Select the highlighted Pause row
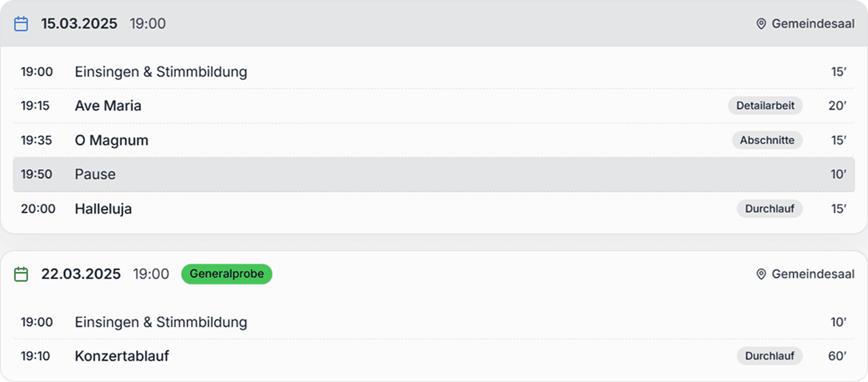This screenshot has height=382, width=868. [433, 174]
